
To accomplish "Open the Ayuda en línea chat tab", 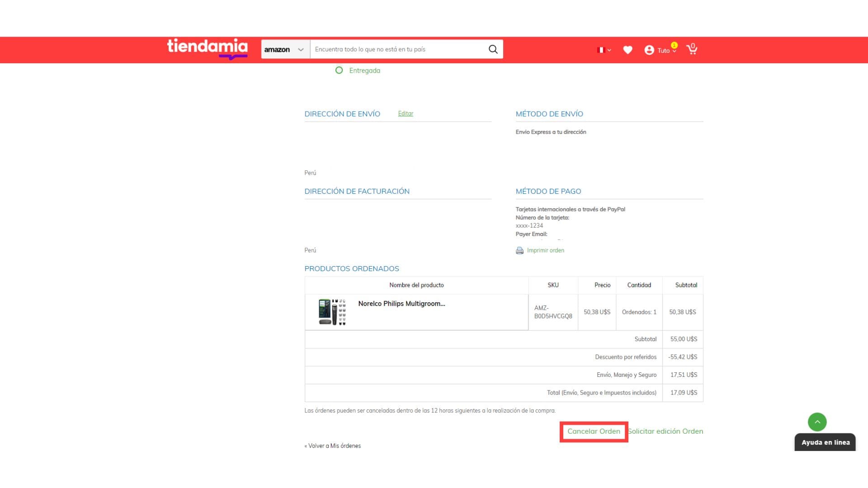I will tap(825, 442).
